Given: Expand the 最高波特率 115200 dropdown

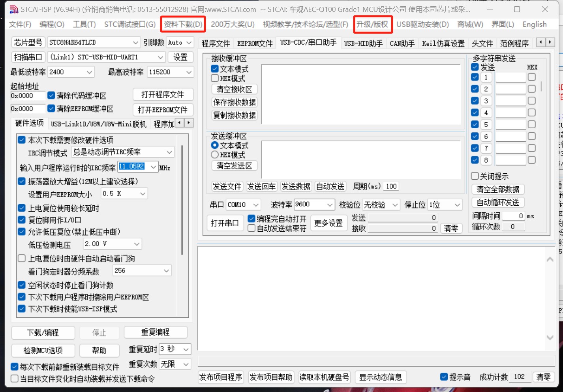Looking at the screenshot, I should click(x=189, y=72).
